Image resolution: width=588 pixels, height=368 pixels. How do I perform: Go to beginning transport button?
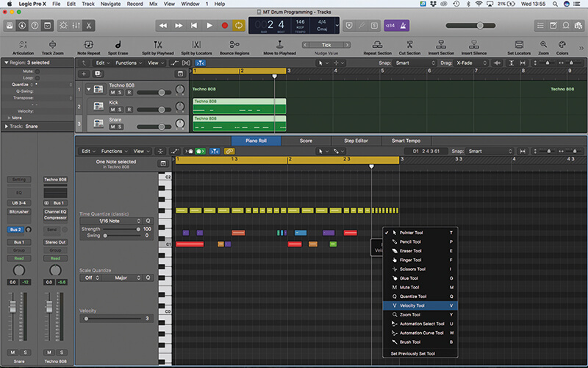click(x=194, y=26)
